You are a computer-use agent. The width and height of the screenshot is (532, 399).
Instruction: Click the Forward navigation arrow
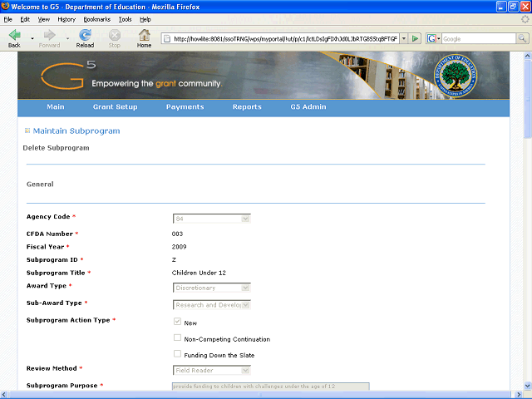(50, 35)
